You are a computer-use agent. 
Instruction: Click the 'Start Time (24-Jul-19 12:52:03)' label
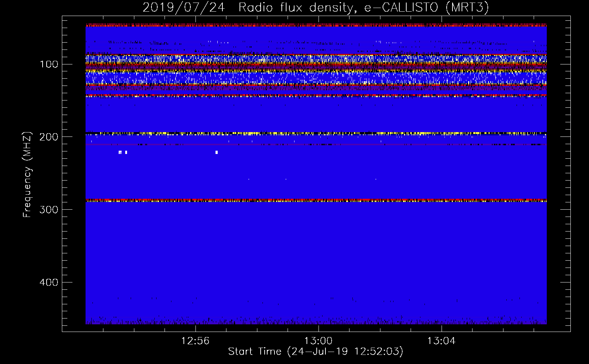tap(316, 352)
